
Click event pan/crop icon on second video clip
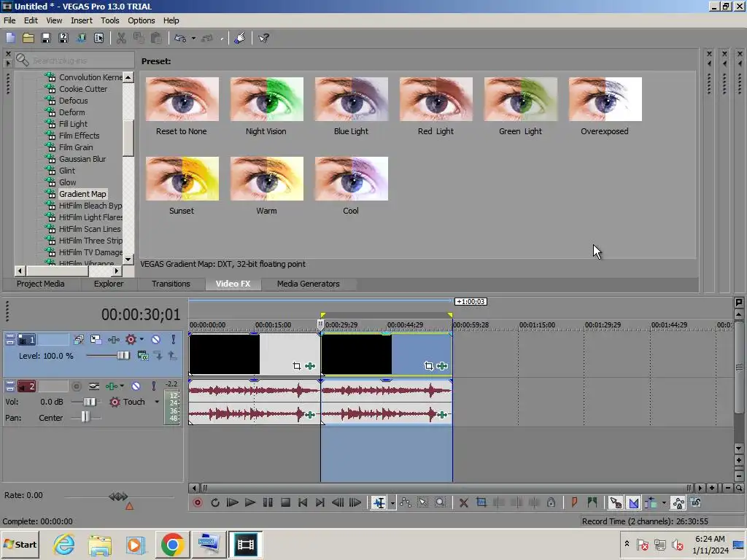428,366
